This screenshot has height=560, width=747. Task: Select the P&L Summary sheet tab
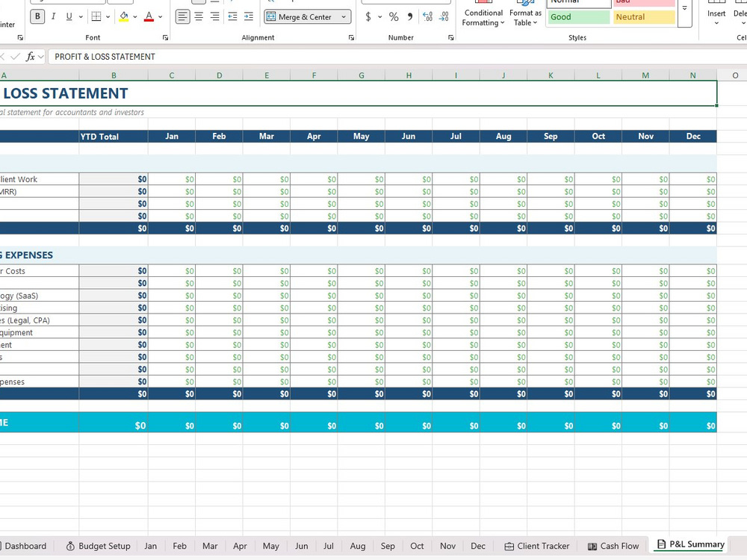pos(690,544)
